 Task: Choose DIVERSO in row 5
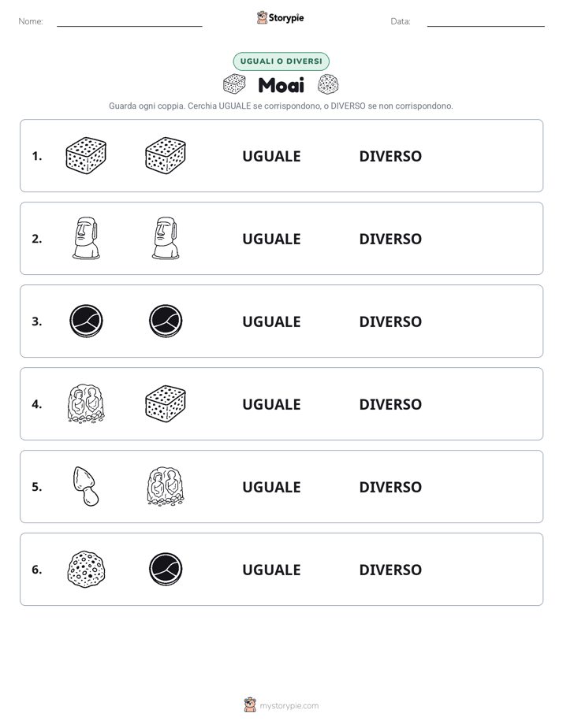tap(390, 487)
